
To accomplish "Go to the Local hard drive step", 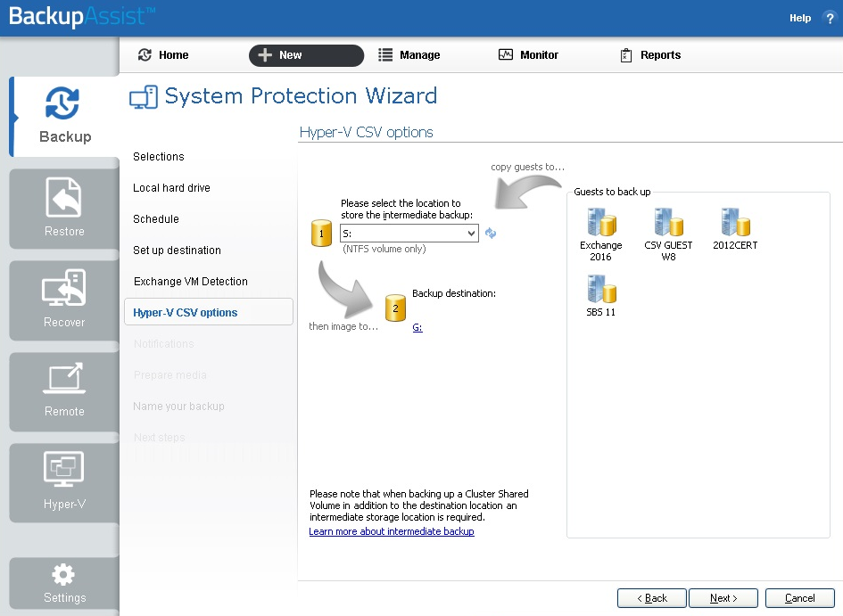I will coord(171,187).
